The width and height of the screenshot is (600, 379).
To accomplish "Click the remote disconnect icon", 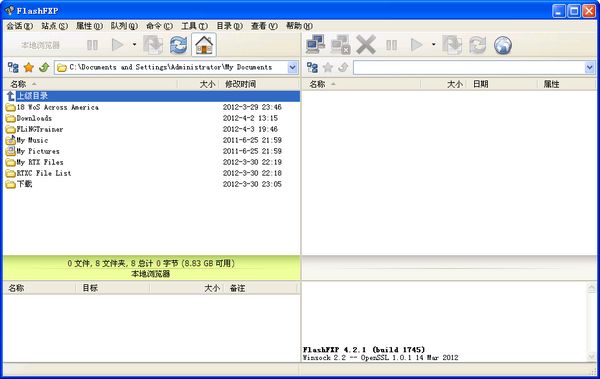I will coord(340,44).
